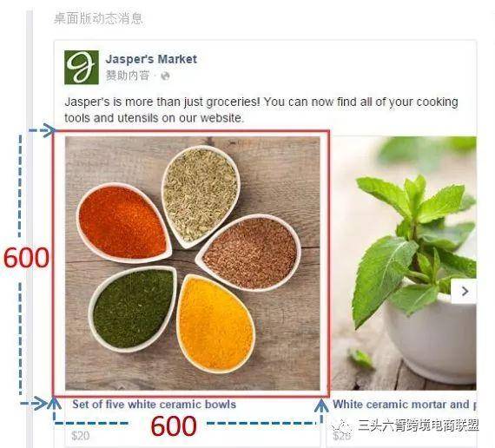Click the 三头六臂跨境电商联盟 watermark text
The height and width of the screenshot is (448, 495).
click(419, 425)
